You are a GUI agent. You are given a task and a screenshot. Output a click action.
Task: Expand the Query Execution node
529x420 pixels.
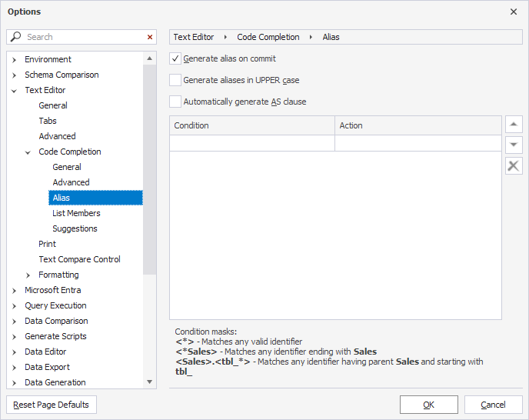point(14,306)
